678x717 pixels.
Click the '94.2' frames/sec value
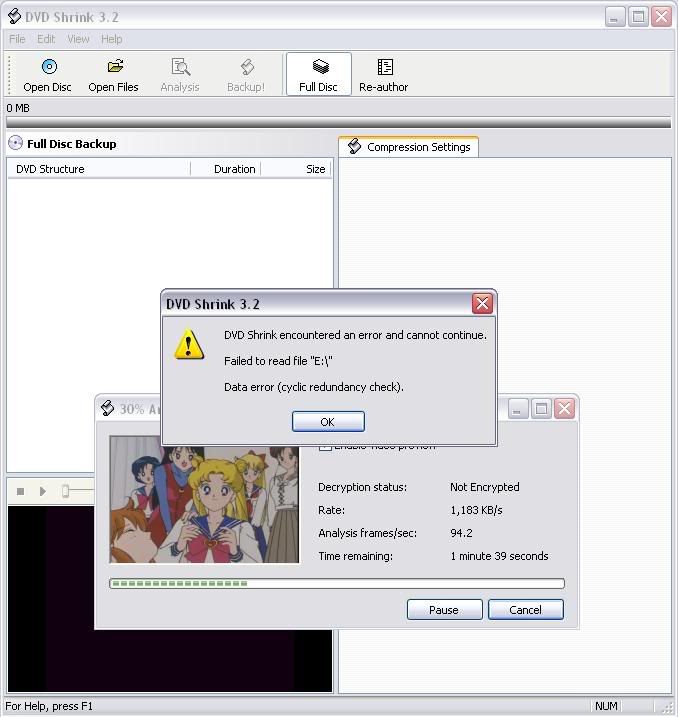461,533
